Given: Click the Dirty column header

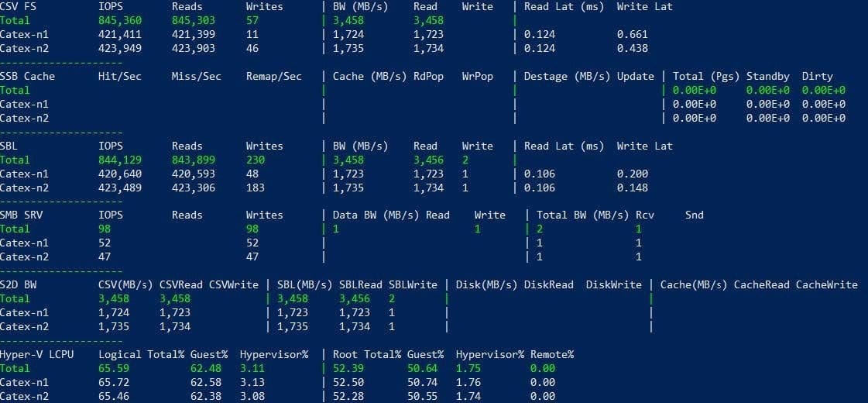Looking at the screenshot, I should (x=817, y=77).
